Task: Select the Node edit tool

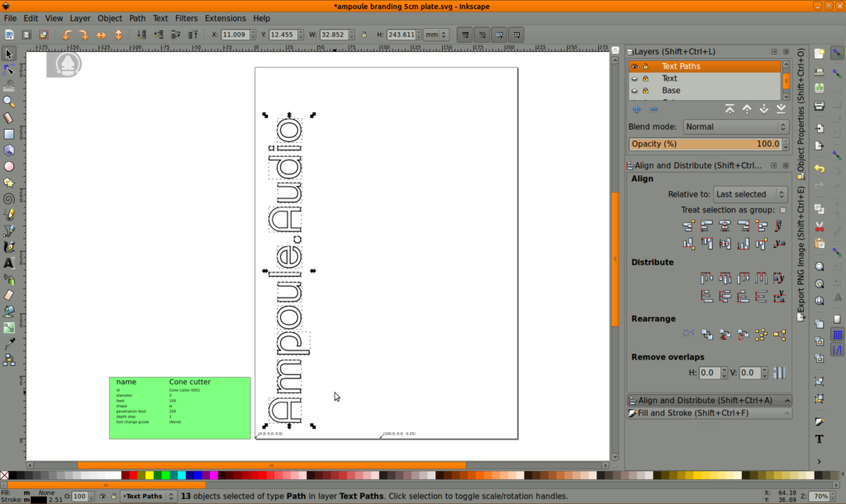Action: point(8,69)
